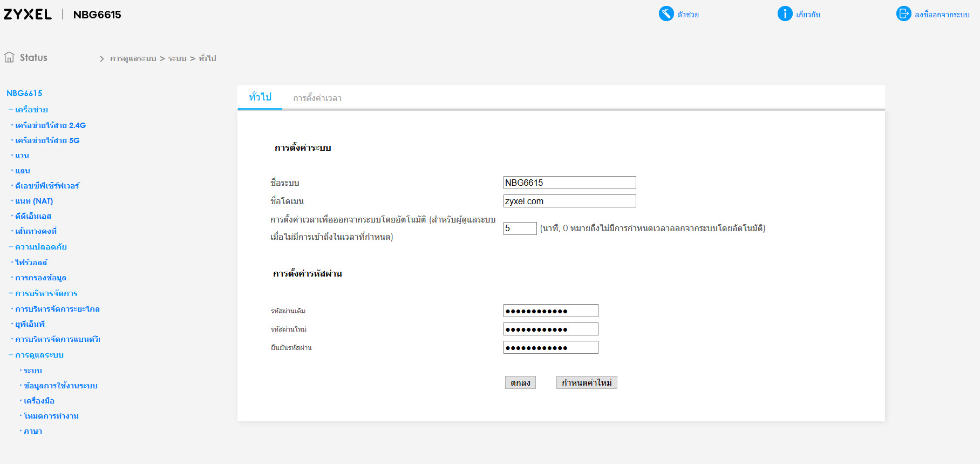Screen dimensions: 980x464
Task: Open the ภาษา language page
Action: tap(33, 431)
